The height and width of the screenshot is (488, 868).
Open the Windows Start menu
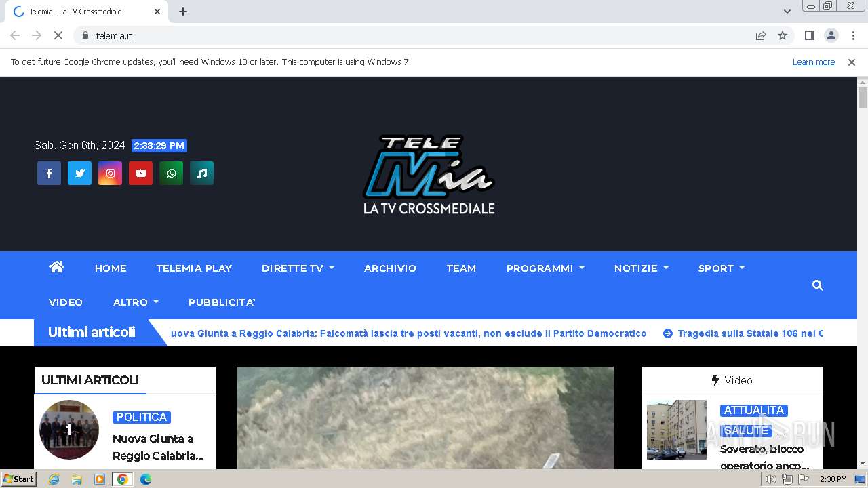[x=18, y=479]
